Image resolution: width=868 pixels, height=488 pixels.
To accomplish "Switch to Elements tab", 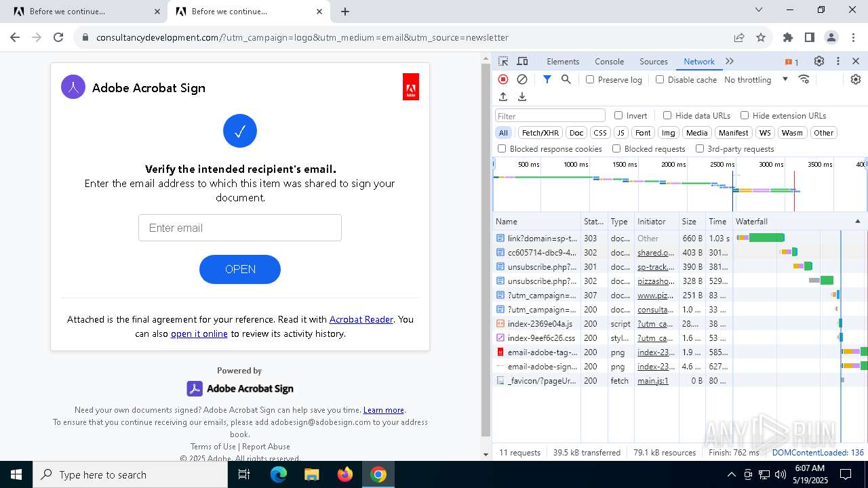I will (x=563, y=61).
